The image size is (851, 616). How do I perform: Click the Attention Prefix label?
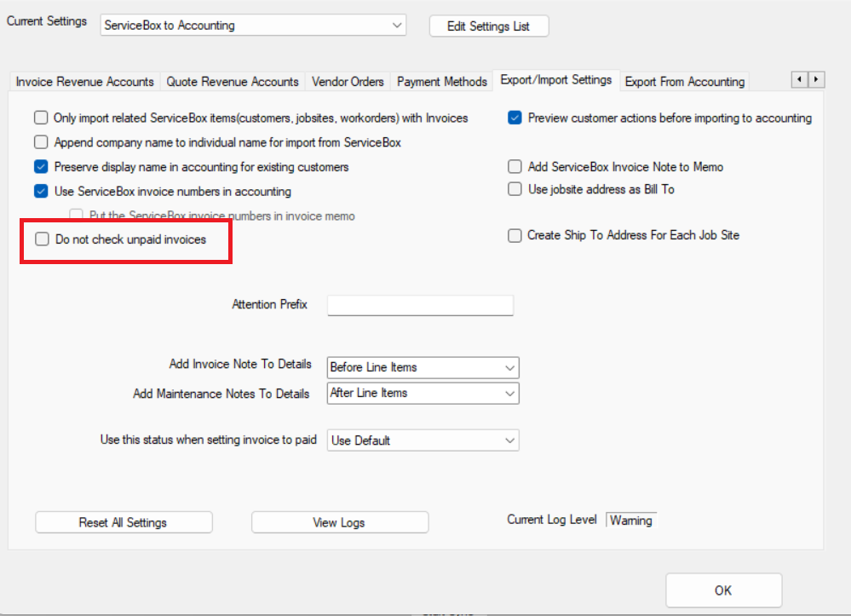269,304
